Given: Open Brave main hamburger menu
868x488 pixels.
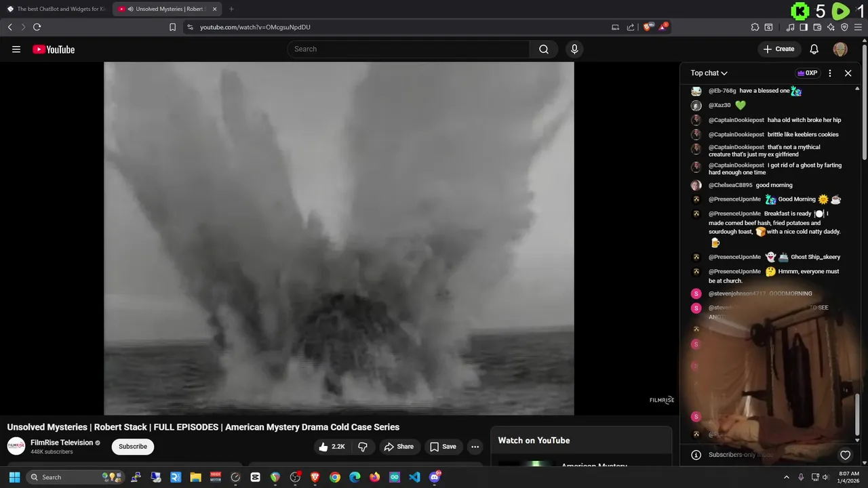Looking at the screenshot, I should (x=859, y=27).
